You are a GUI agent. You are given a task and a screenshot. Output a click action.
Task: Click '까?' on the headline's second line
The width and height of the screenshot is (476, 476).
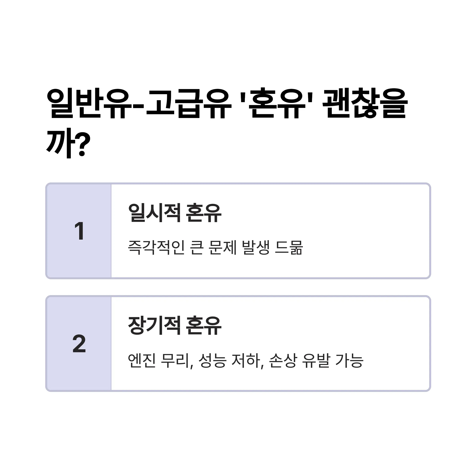point(68,143)
